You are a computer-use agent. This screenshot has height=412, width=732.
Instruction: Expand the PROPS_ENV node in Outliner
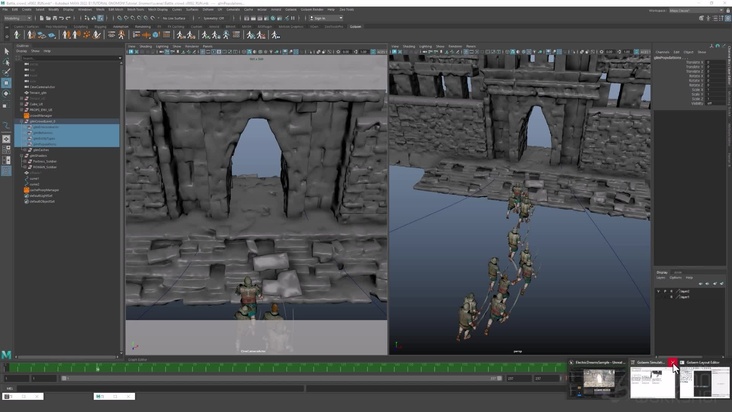point(21,110)
